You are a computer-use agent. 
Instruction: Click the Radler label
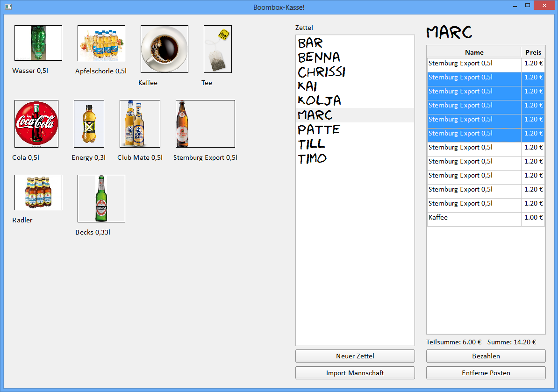click(22, 220)
